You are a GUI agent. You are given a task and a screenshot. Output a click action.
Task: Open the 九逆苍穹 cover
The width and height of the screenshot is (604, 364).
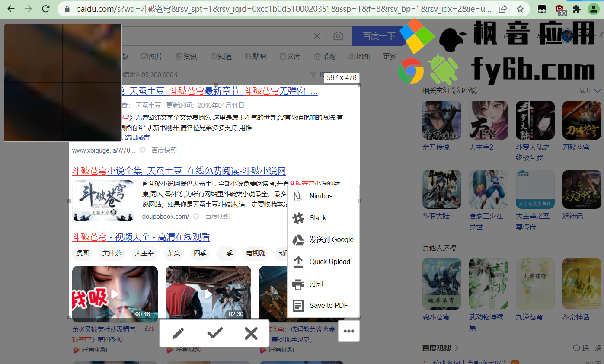(535, 284)
